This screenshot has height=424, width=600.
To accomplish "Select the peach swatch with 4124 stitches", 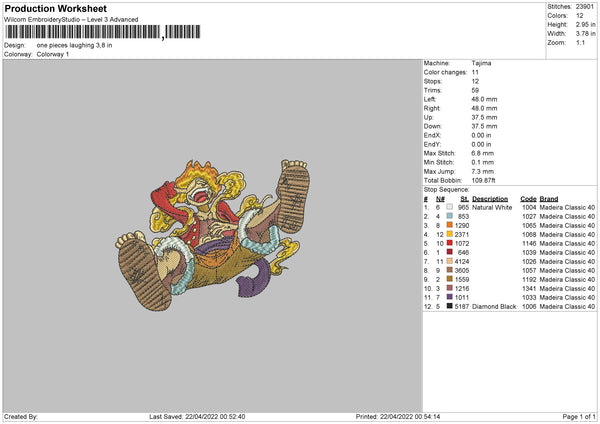I will [x=449, y=261].
